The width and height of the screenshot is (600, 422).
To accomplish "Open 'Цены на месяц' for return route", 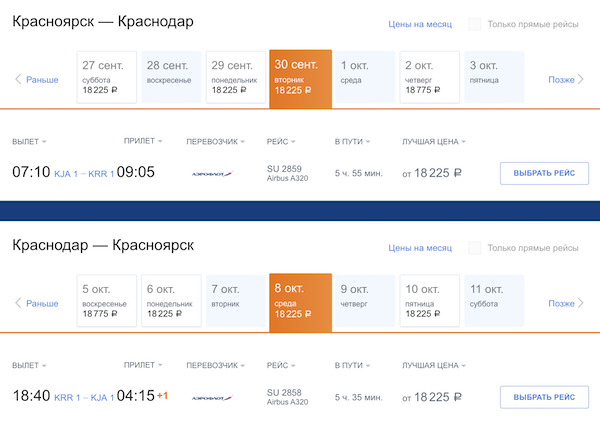I will coord(420,248).
